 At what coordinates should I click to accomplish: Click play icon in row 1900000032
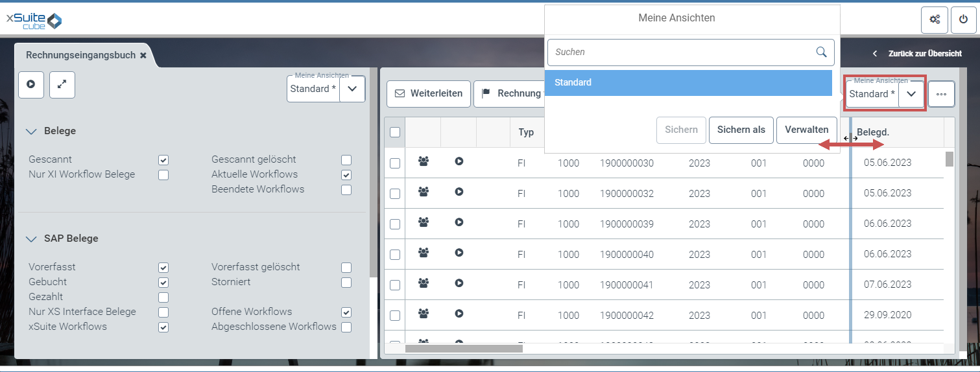coord(459,192)
